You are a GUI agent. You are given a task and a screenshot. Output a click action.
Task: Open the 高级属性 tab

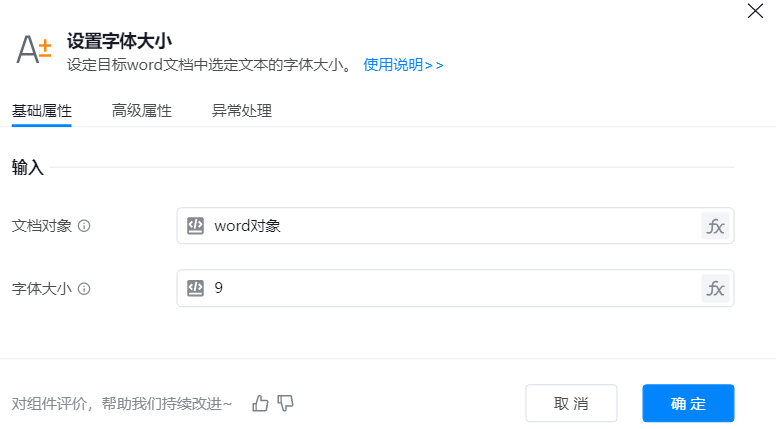pyautogui.click(x=141, y=111)
